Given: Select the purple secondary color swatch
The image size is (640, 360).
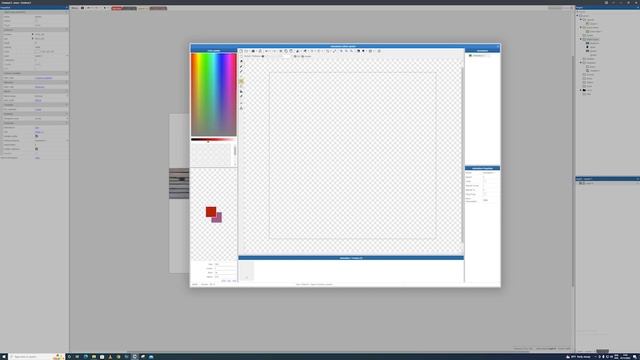Looking at the screenshot, I should click(218, 219).
